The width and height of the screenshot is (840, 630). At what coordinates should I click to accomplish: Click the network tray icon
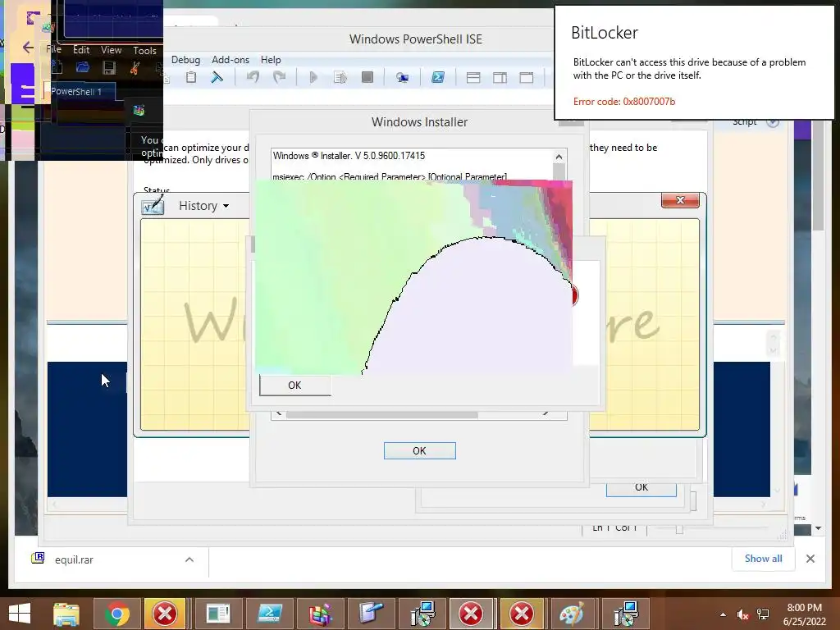pyautogui.click(x=763, y=614)
